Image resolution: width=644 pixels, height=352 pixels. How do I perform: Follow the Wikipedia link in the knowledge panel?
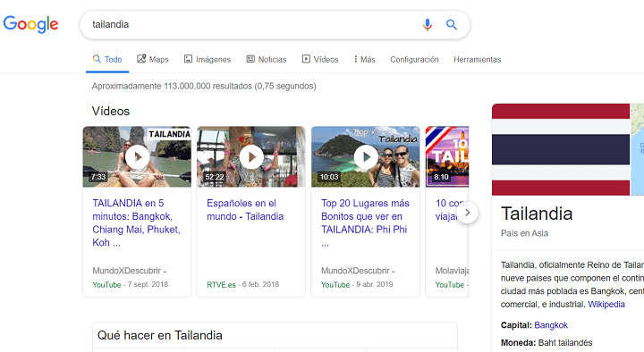coord(606,304)
